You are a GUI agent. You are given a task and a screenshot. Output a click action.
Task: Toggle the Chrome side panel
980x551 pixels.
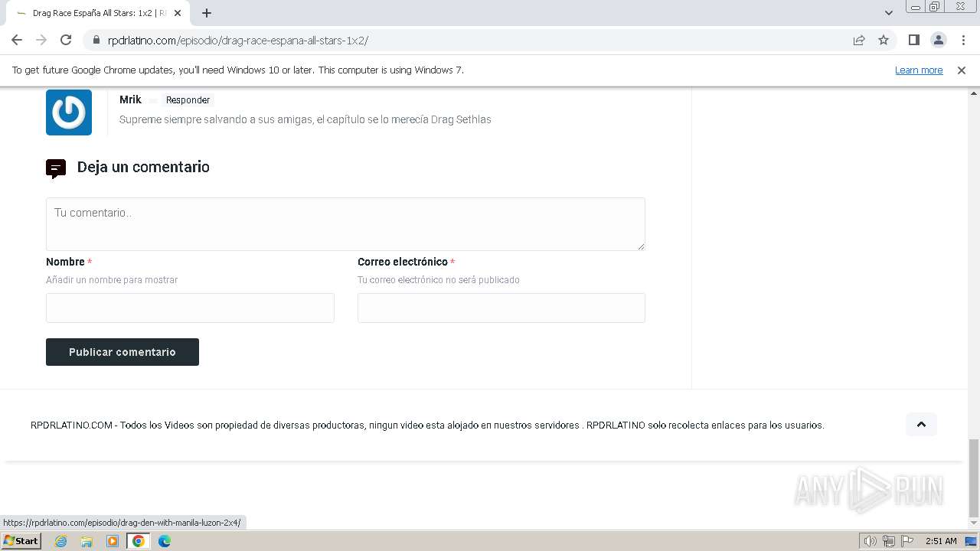click(913, 40)
